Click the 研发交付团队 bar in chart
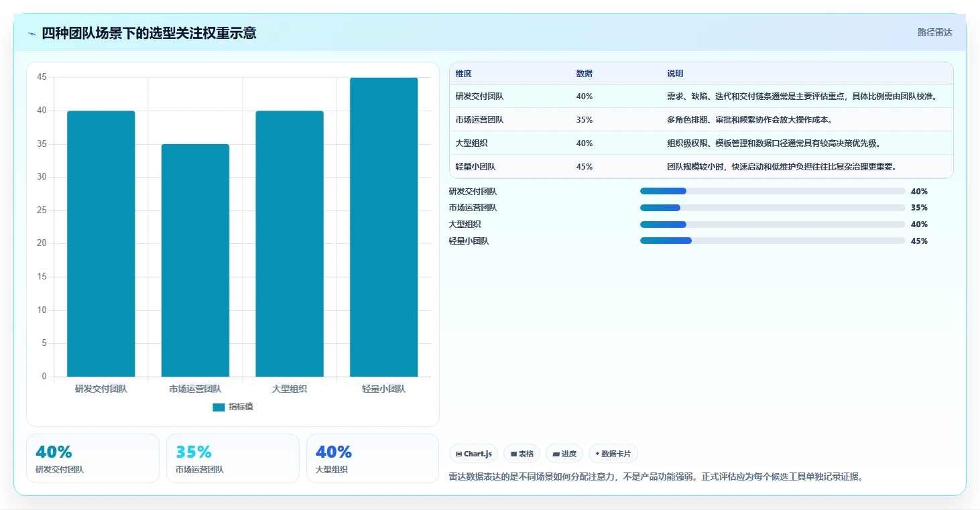This screenshot has width=980, height=510. point(101,244)
